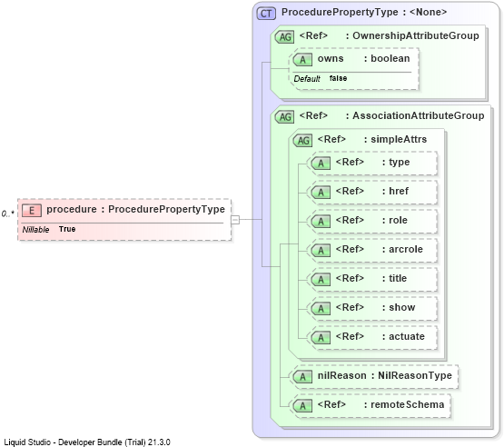This screenshot has height=447, width=504.
Task: Click the A icon beside show attribute
Action: 321,308
